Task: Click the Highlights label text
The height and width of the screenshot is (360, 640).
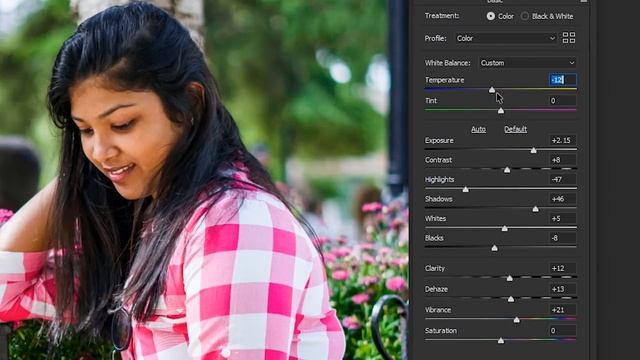Action: pos(440,180)
